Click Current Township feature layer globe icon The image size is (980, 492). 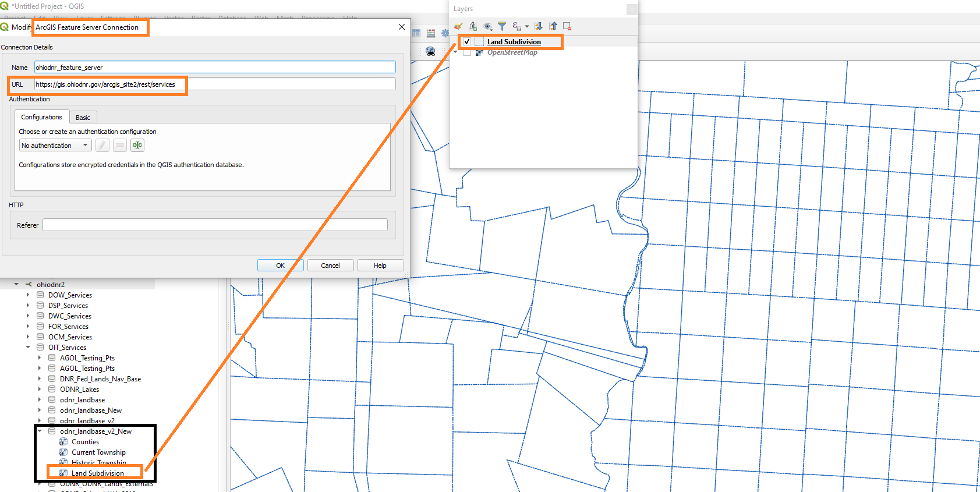(x=63, y=452)
